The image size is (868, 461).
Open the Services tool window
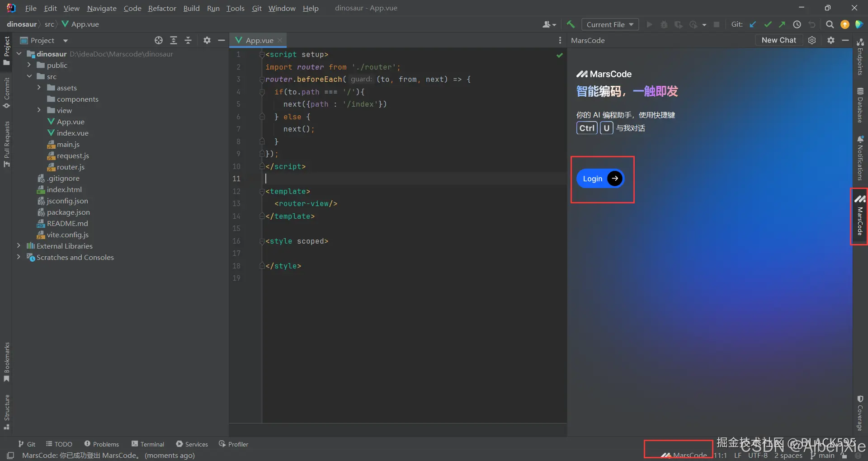click(x=192, y=444)
